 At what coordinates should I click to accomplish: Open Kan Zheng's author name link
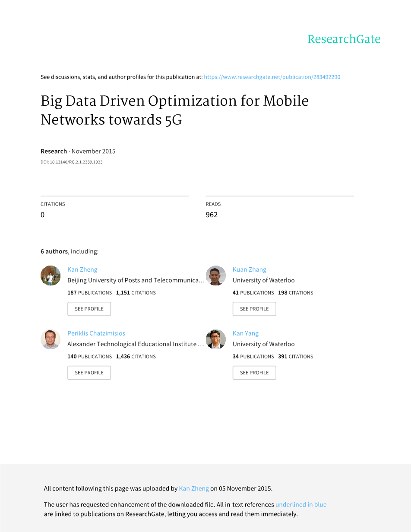pyautogui.click(x=82, y=269)
